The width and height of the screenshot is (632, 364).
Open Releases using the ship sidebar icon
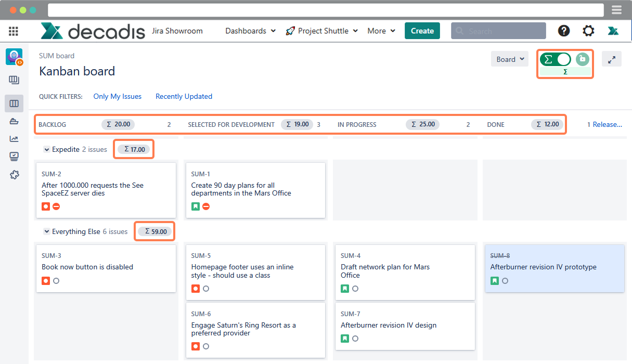click(x=14, y=121)
